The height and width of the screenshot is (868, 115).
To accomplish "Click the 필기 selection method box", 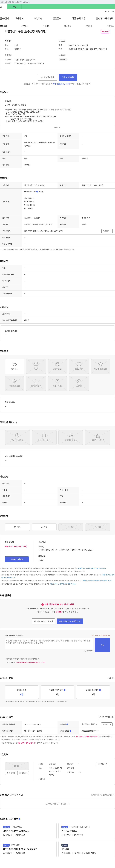I will [x=71, y=527].
